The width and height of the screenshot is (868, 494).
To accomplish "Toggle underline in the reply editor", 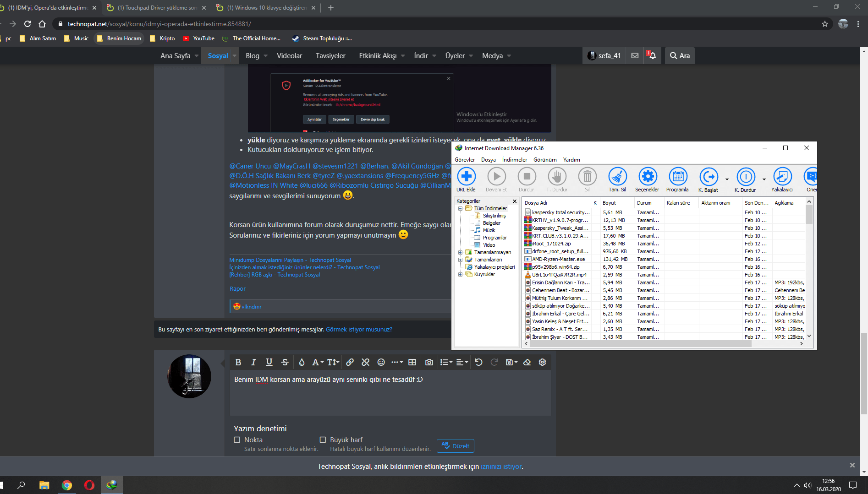I will pos(269,362).
